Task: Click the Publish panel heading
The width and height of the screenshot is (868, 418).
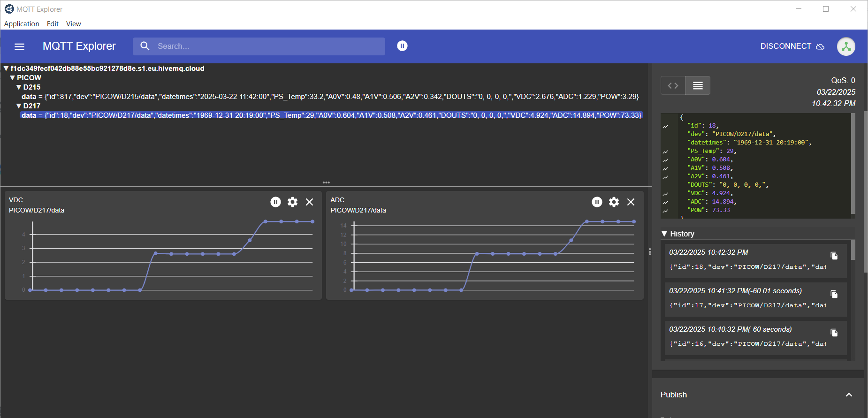Action: click(674, 395)
